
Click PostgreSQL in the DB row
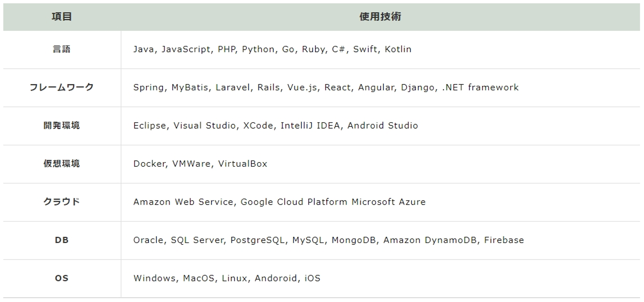pyautogui.click(x=257, y=240)
